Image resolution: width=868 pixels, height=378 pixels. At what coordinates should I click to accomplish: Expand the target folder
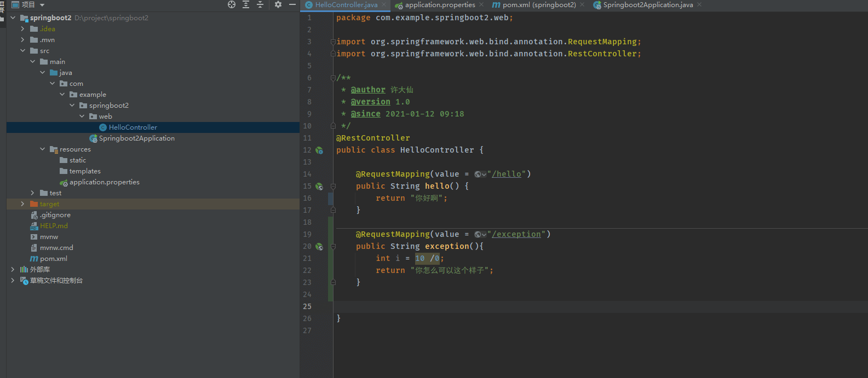pyautogui.click(x=22, y=203)
